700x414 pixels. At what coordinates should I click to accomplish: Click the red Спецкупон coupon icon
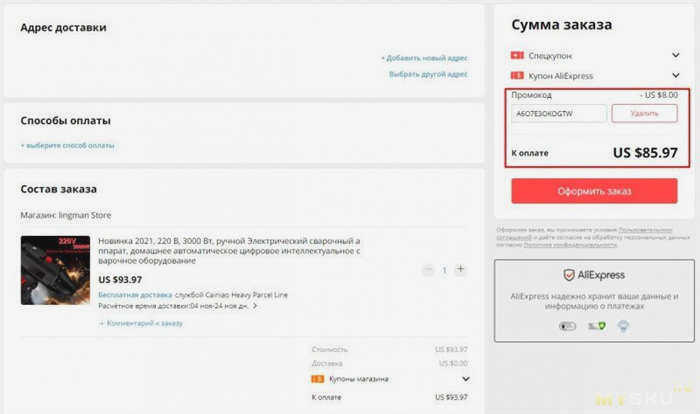tap(517, 55)
